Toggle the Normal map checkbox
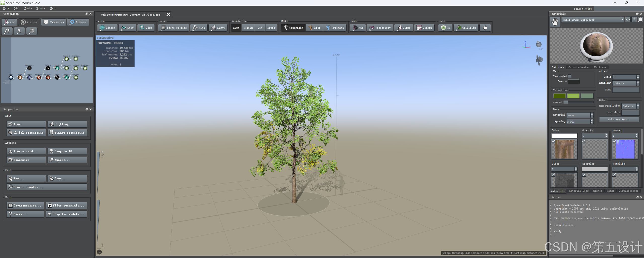Image resolution: width=644 pixels, height=258 pixels. tap(614, 141)
